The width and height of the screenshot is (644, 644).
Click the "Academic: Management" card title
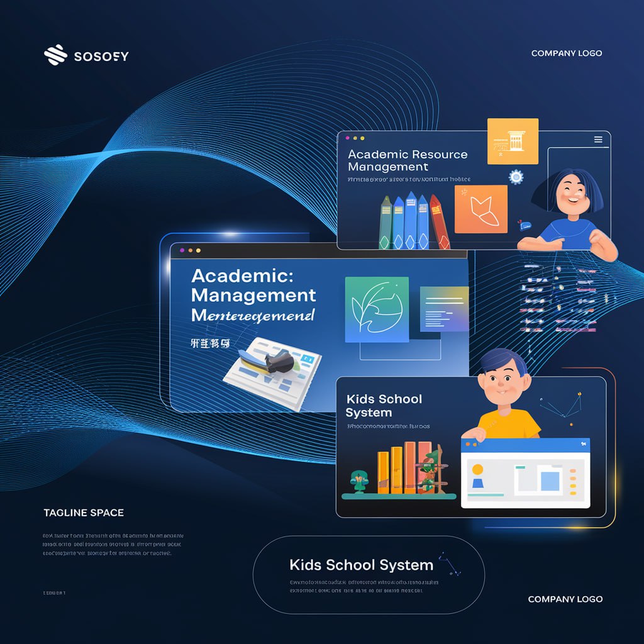253,285
